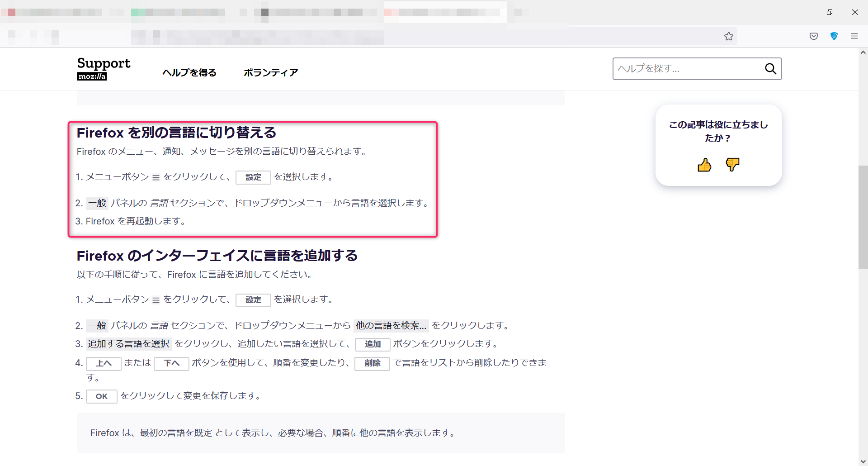868x466 pixels.
Task: Open the Firefox hamburger menu
Action: (x=854, y=36)
